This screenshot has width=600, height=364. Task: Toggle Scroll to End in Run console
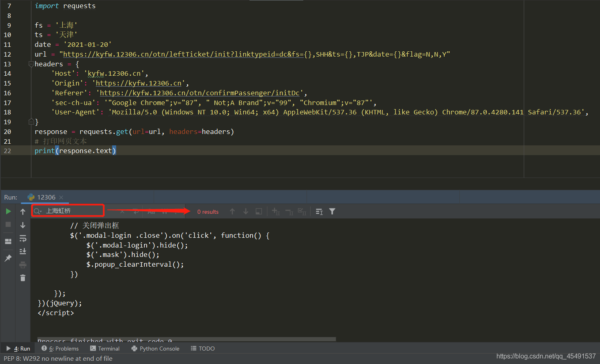pos(23,251)
